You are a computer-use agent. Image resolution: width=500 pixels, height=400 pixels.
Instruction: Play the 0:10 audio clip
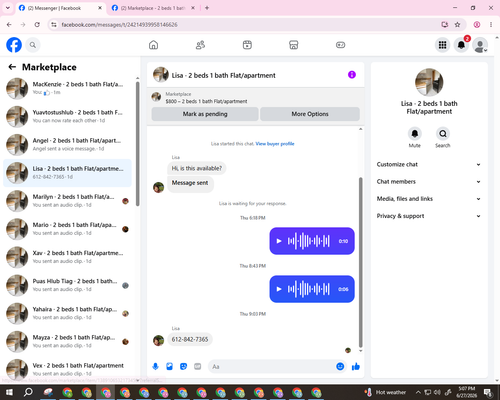[x=279, y=241]
